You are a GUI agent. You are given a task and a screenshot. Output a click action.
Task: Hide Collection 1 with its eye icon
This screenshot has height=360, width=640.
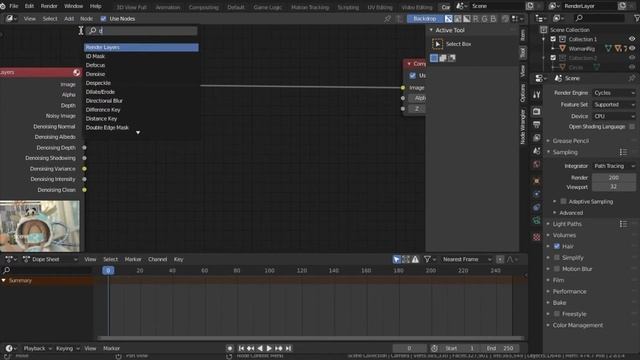coord(632,39)
